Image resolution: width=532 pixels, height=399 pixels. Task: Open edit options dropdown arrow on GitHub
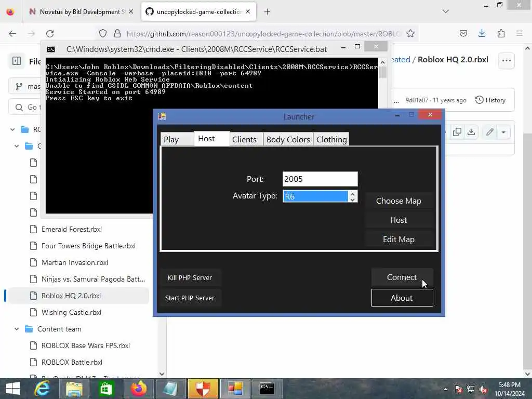tap(503, 132)
